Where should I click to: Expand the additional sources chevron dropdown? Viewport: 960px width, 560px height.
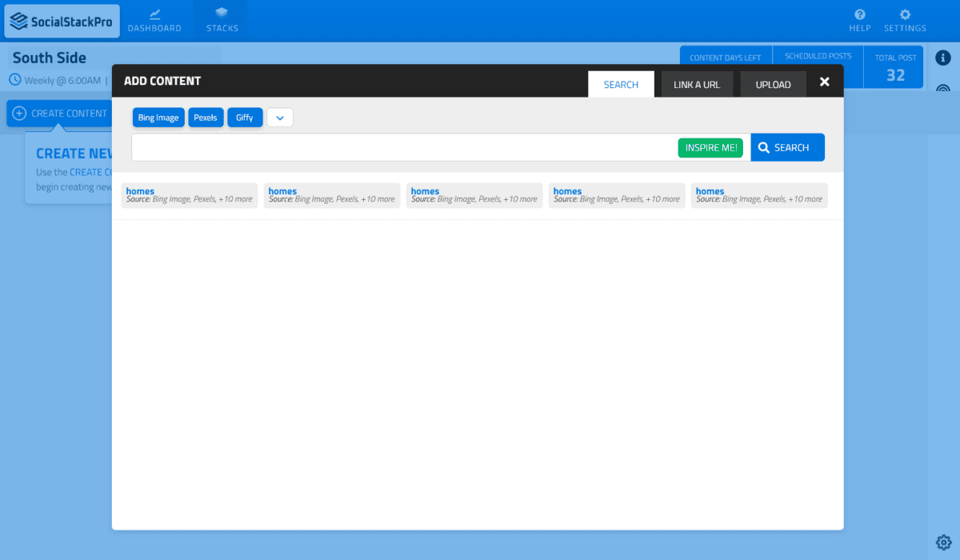click(280, 118)
